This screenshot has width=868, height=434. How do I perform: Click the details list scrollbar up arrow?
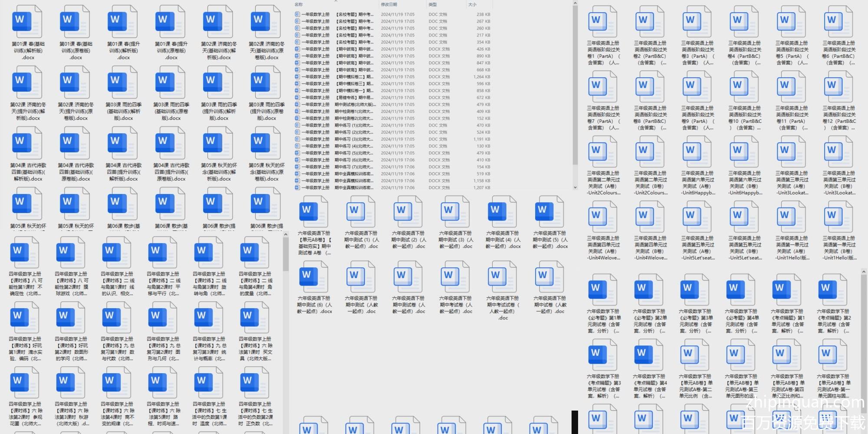(575, 3)
